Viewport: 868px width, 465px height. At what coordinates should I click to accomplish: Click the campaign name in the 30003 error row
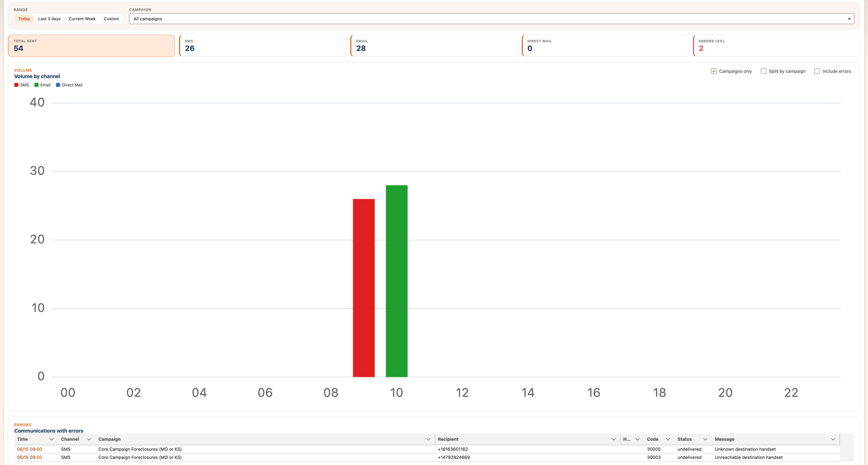[140, 457]
